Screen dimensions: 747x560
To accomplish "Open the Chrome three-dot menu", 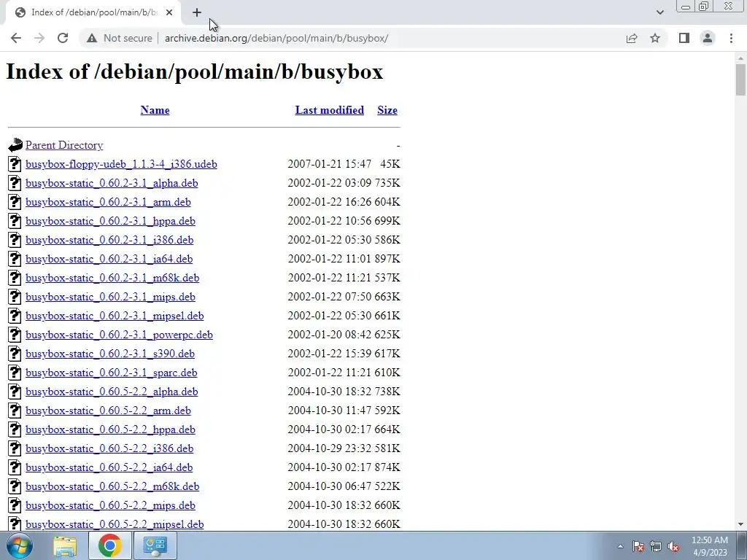I will tap(731, 38).
